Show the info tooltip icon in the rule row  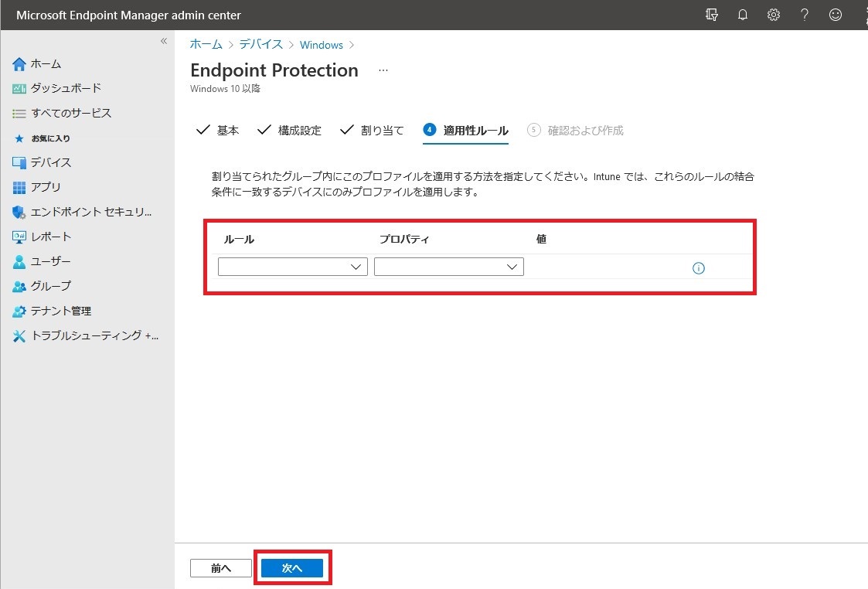(x=699, y=268)
